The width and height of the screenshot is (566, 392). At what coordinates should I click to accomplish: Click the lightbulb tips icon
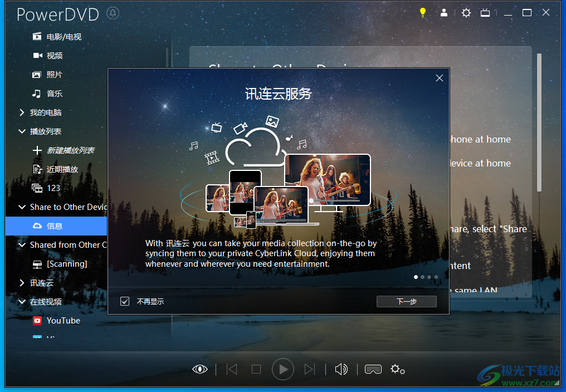pos(423,13)
